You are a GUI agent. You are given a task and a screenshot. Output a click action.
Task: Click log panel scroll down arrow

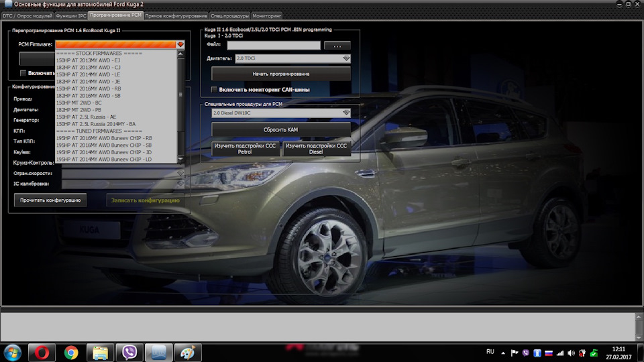[x=639, y=337]
